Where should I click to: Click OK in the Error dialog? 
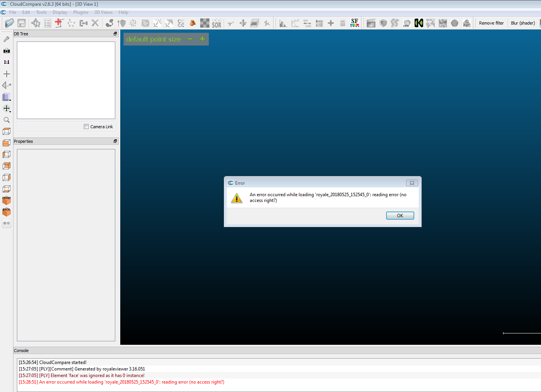[x=400, y=216]
